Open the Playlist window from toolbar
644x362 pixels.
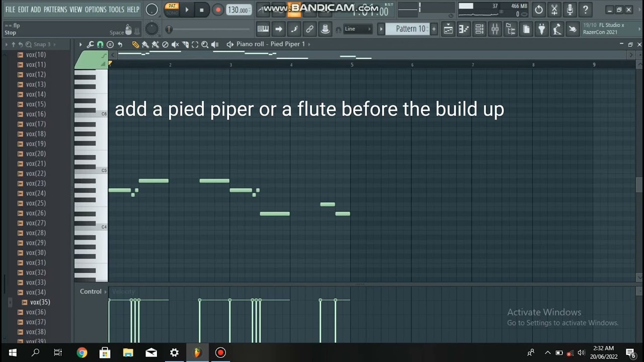[448, 29]
